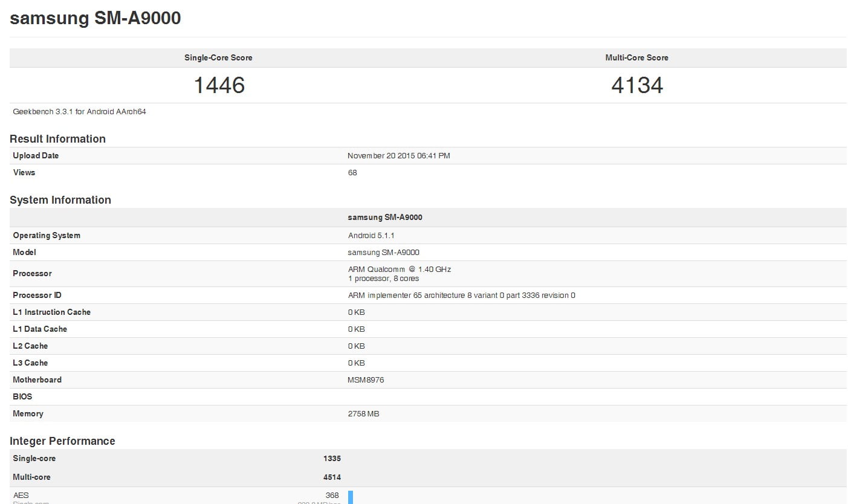848x504 pixels.
Task: Click the Geekbench 3.3.1 for Android AArch64 text
Action: [79, 112]
